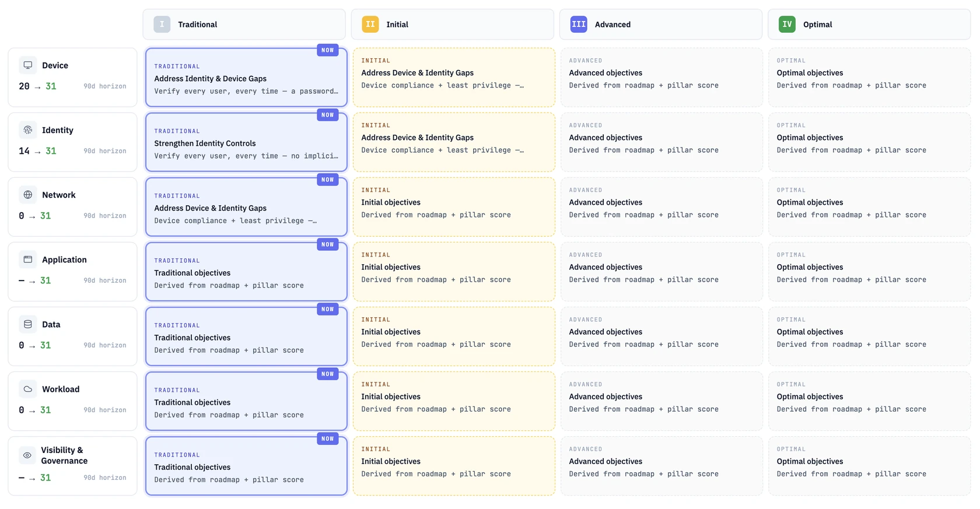Open Identity row Initial stage card

[454, 142]
